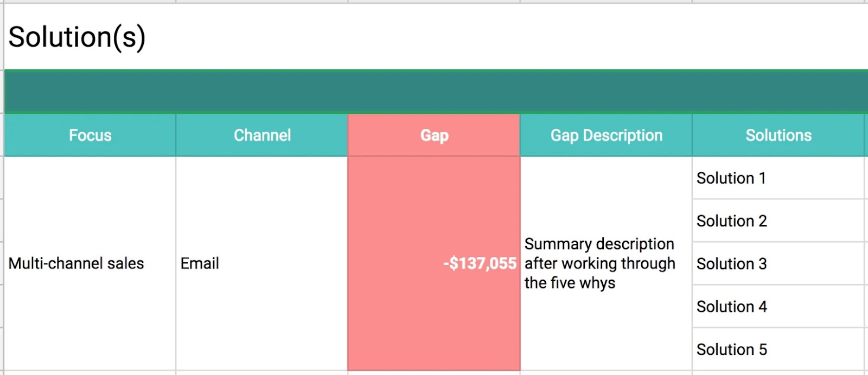The height and width of the screenshot is (375, 868).
Task: Click the Solution 3 cell
Action: coord(778,263)
